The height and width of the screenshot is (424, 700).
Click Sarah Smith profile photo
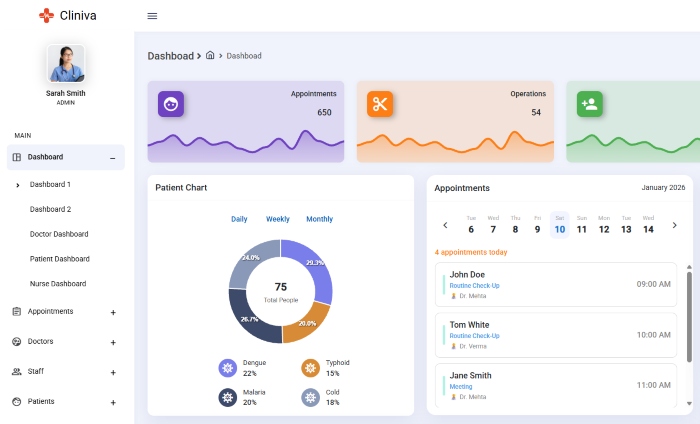[66, 63]
